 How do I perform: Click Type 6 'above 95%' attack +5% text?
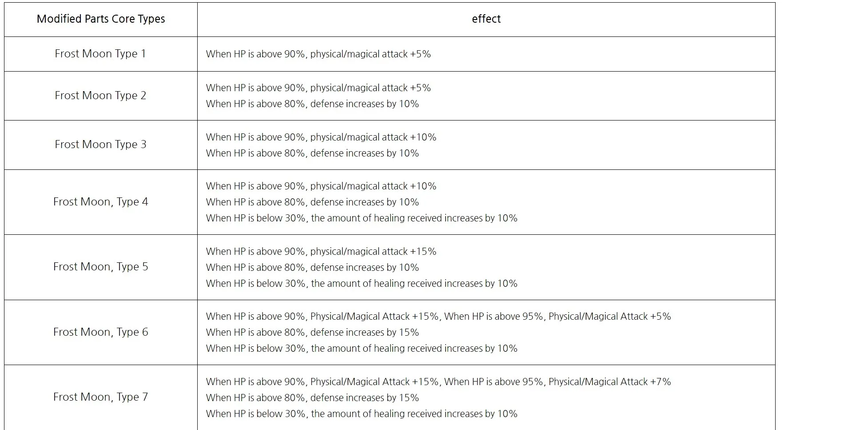(557, 317)
